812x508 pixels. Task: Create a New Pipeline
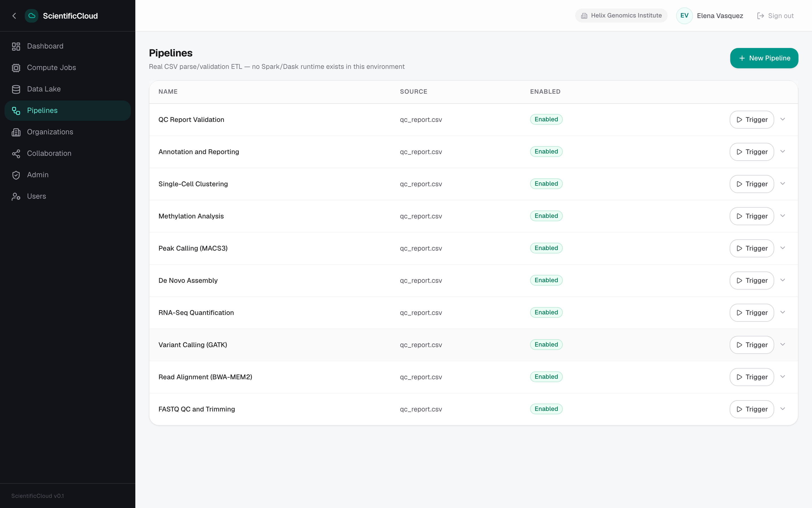[764, 58]
